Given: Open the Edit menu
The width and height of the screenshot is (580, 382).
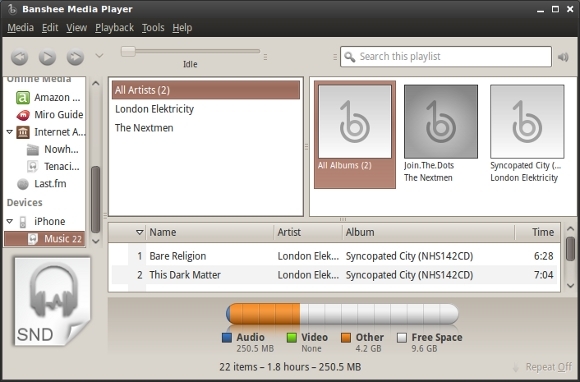Looking at the screenshot, I should 50,28.
